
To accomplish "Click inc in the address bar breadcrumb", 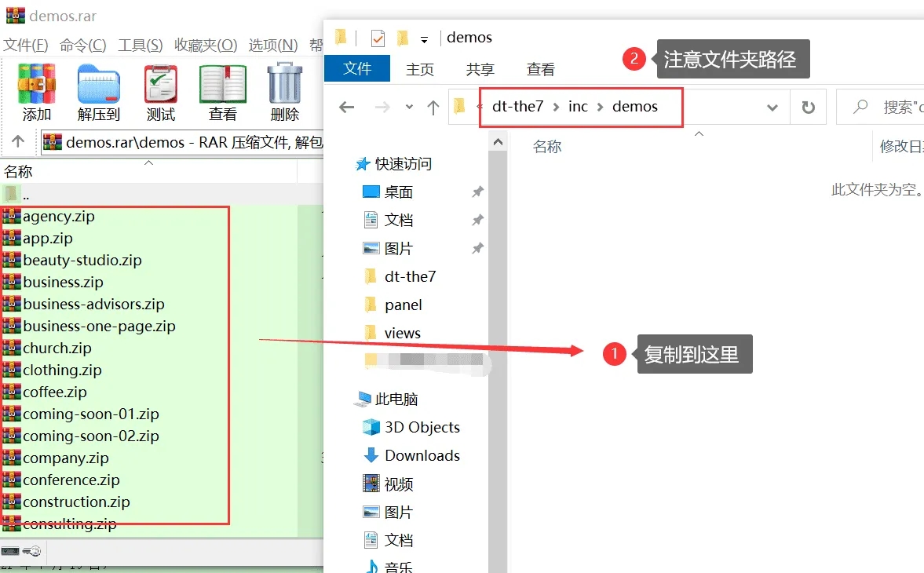I will coord(578,107).
